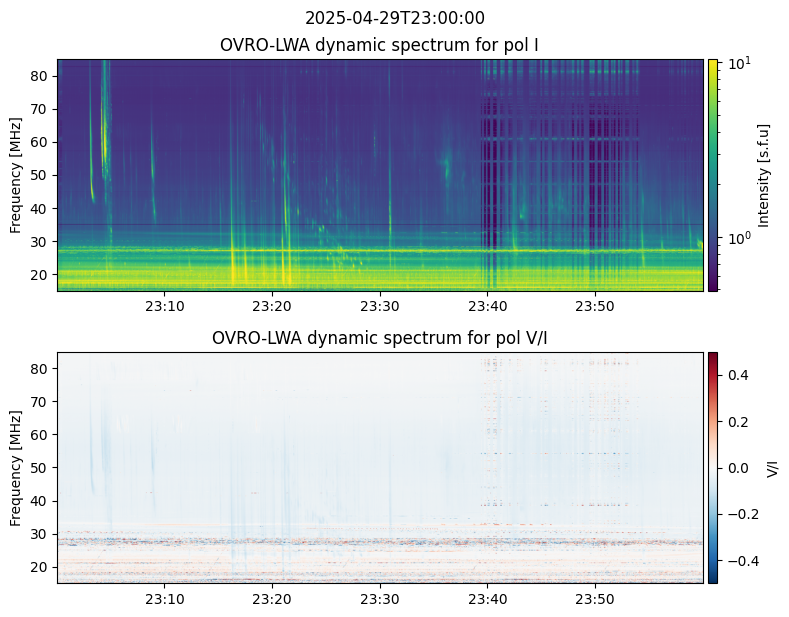Image resolution: width=789 pixels, height=617 pixels.
Task: Click the 0.0 label on V/I colorbar
Action: pyautogui.click(x=738, y=468)
